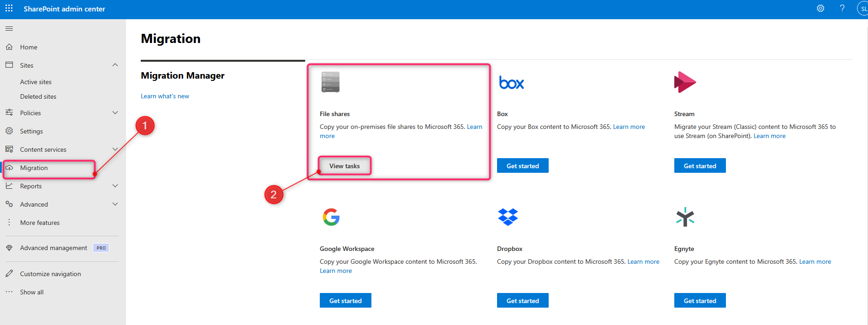Open Advanced management in navigation
The image size is (868, 325).
tap(53, 248)
